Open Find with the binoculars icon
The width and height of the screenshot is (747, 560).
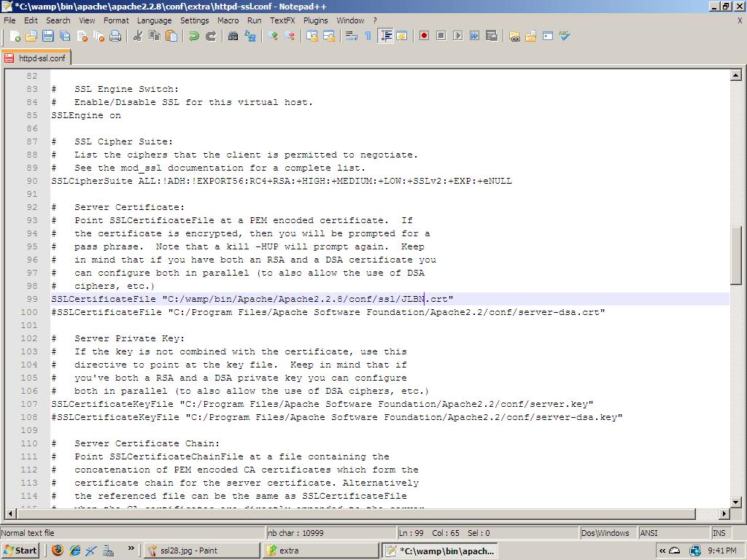click(x=233, y=36)
